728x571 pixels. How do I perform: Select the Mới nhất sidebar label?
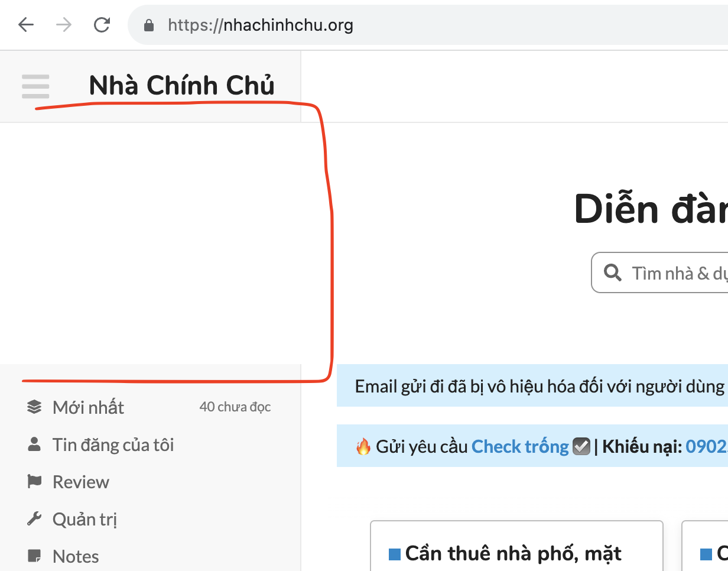[88, 407]
